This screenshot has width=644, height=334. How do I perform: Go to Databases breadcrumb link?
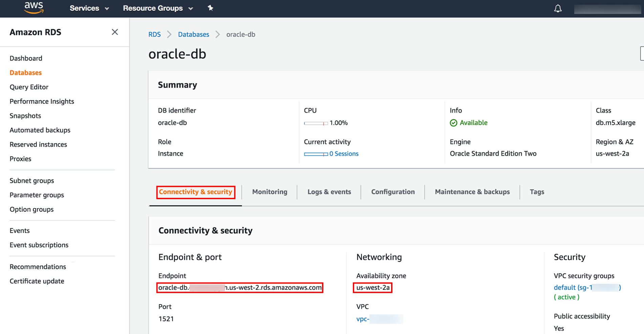[x=193, y=35]
